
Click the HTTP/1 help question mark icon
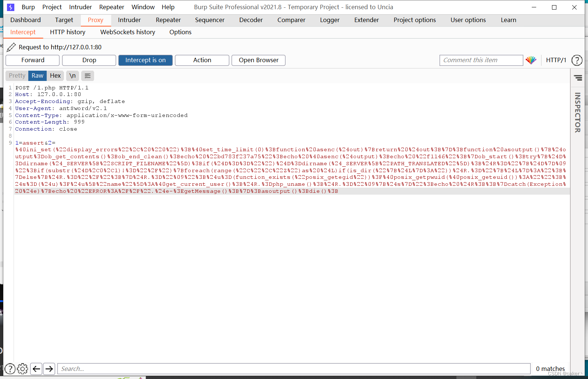[576, 60]
